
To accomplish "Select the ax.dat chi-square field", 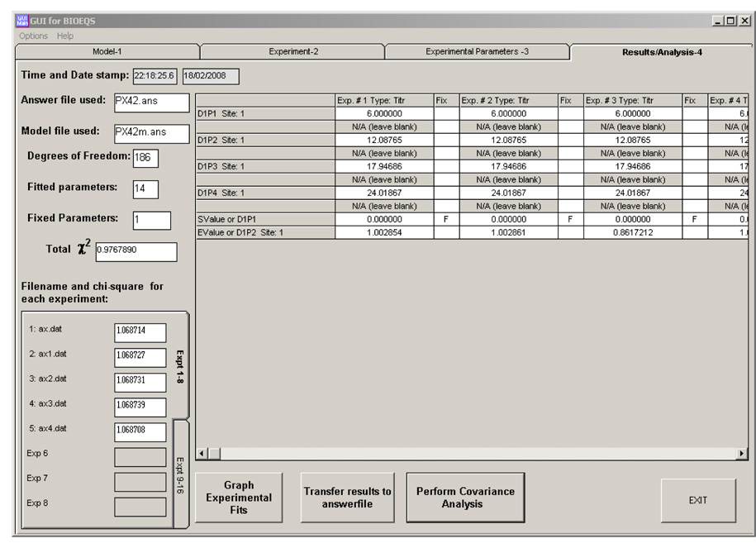I will [140, 332].
